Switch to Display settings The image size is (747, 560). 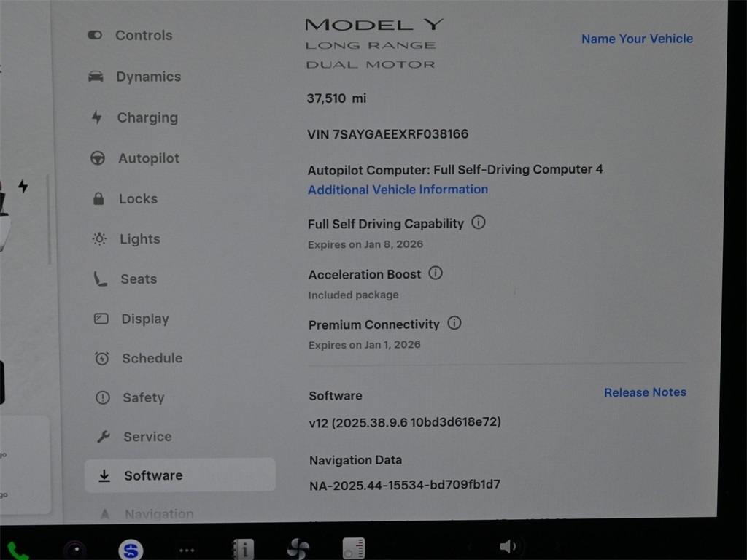pyautogui.click(x=144, y=319)
